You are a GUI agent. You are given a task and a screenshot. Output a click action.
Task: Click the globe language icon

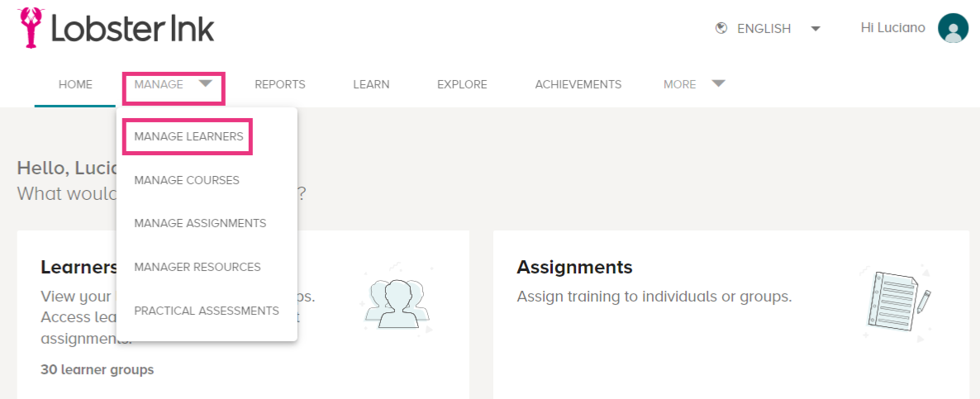721,28
